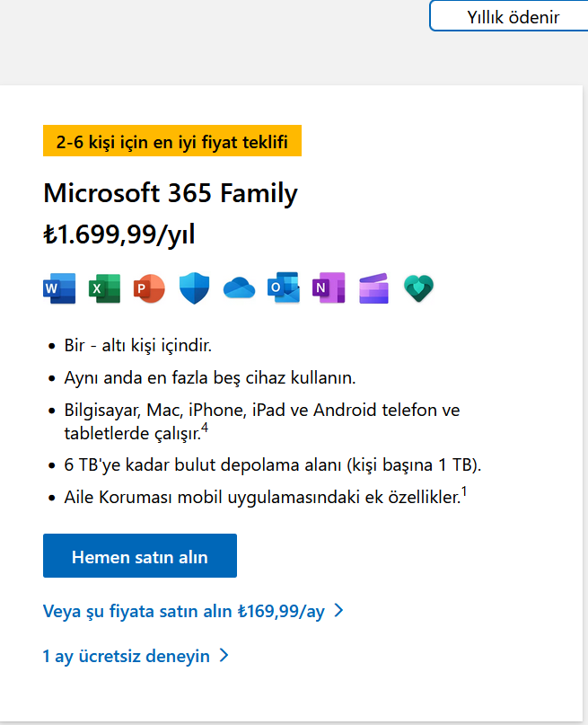The height and width of the screenshot is (725, 588).
Task: Click the Family Safety heart icon
Action: [418, 288]
